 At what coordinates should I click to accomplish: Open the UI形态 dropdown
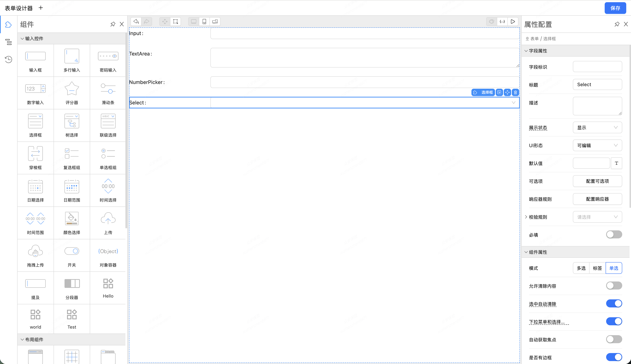click(597, 145)
